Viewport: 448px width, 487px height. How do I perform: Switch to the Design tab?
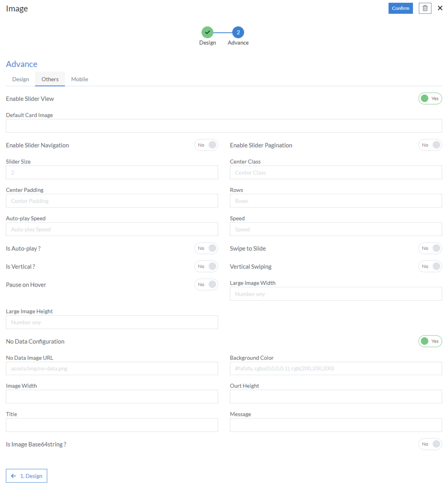(20, 79)
